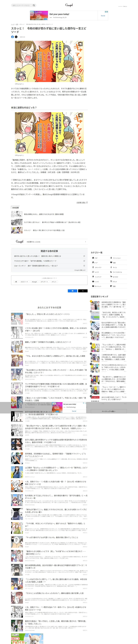Viewport: 138px width, 644px height.
Task: Open the メイク category icon
Action: click(x=93, y=272)
